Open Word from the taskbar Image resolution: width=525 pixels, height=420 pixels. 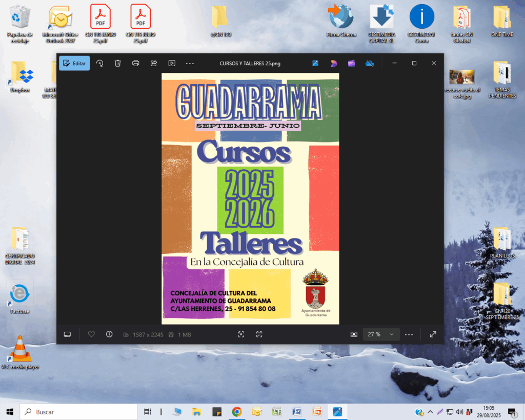click(297, 412)
